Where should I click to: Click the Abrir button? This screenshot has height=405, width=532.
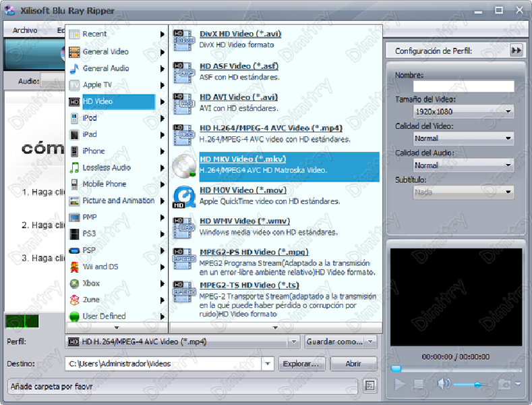(x=353, y=364)
